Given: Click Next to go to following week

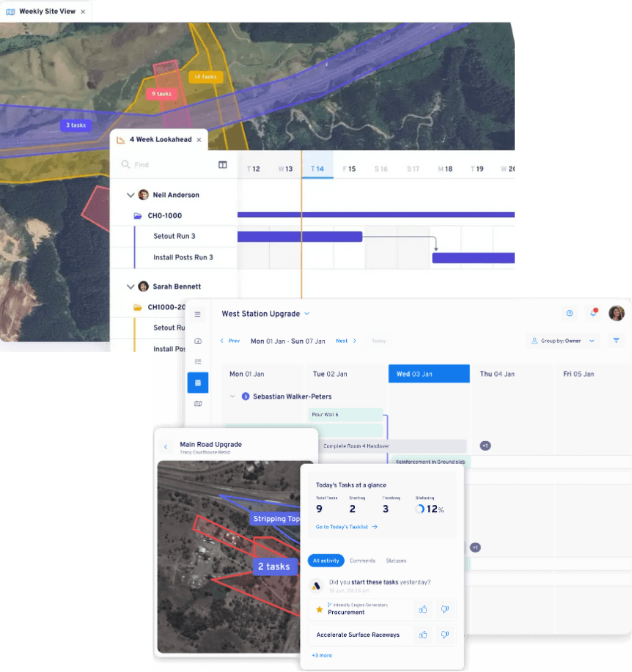Looking at the screenshot, I should [346, 341].
